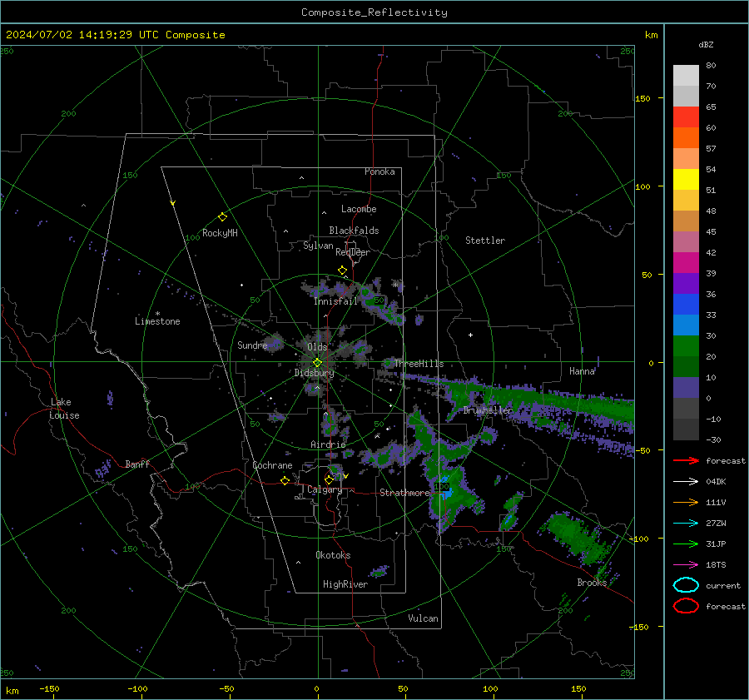Click the Banff label
The image size is (749, 700).
[137, 464]
